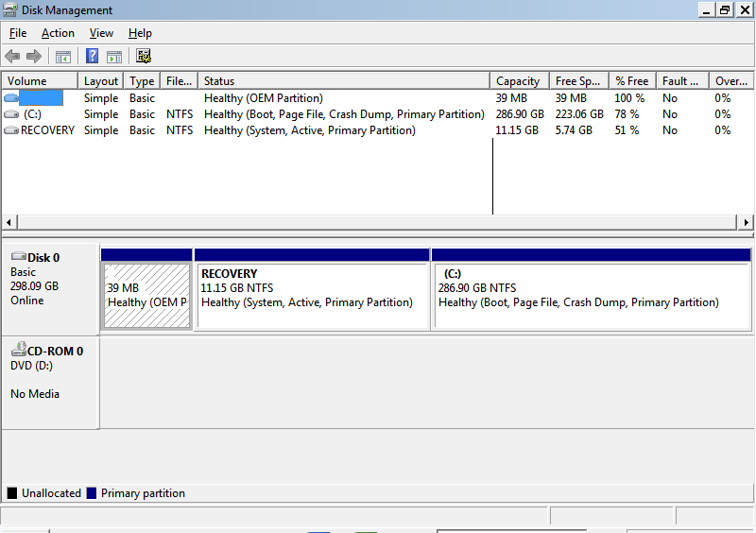This screenshot has height=533, width=756.
Task: Click 'Healthy (System, Active, Primary Partition)' list cell
Action: (310, 130)
